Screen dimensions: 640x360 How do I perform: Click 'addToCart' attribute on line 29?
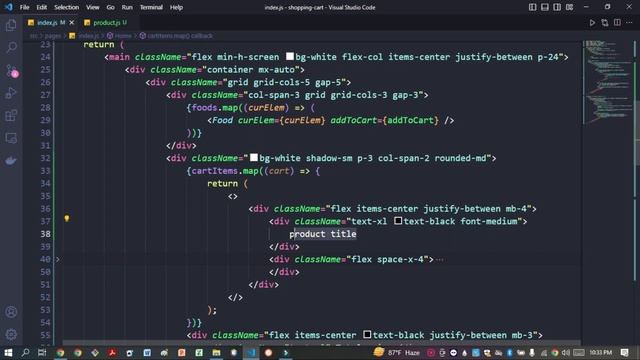pyautogui.click(x=353, y=120)
